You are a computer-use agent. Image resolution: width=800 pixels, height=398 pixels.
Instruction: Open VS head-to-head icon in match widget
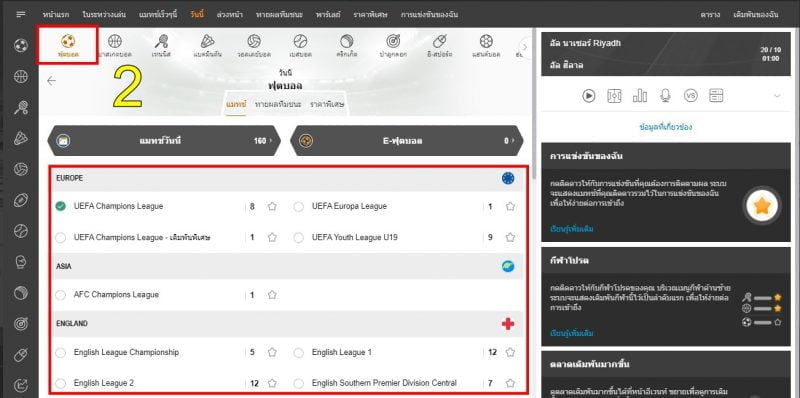[690, 95]
